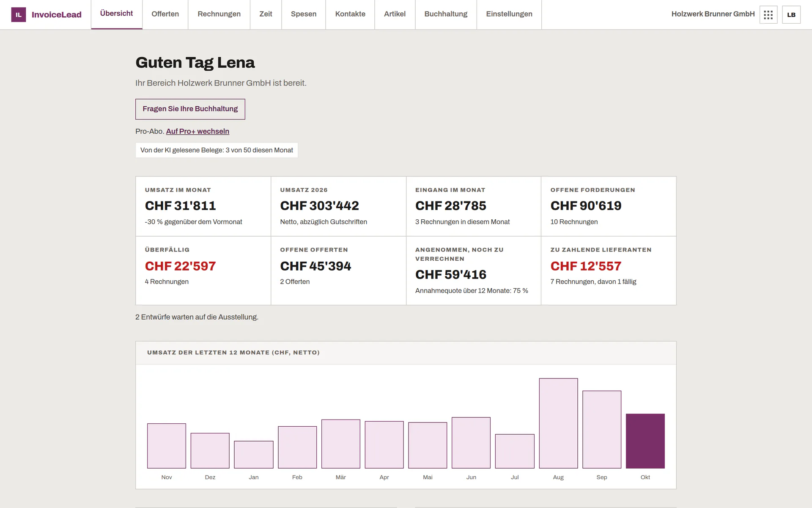Select the Nov bar in the chart

(x=167, y=446)
